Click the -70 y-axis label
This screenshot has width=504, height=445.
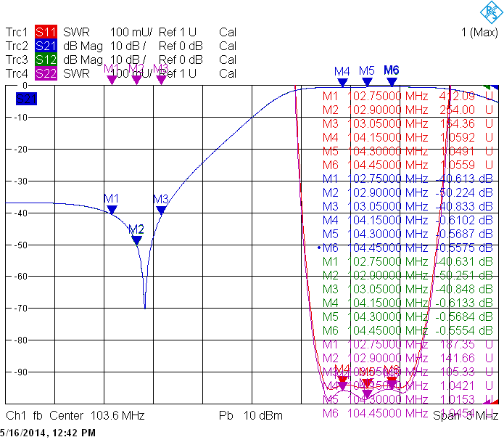(21, 309)
